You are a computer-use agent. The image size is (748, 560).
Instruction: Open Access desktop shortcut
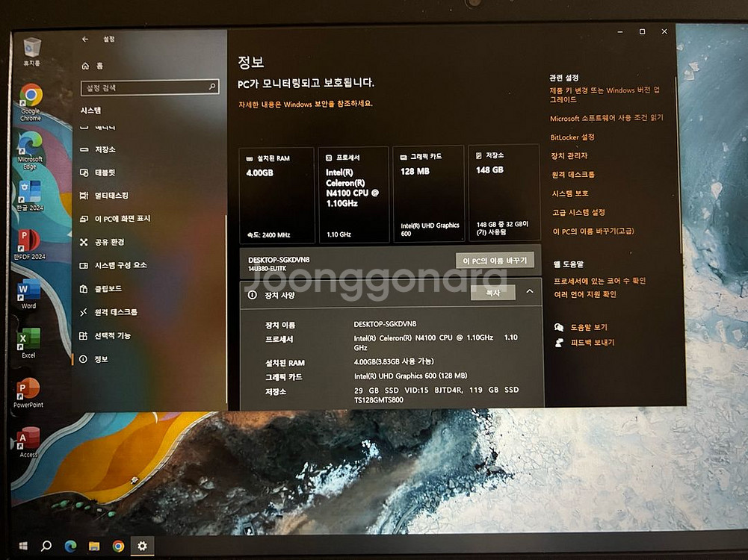click(28, 439)
